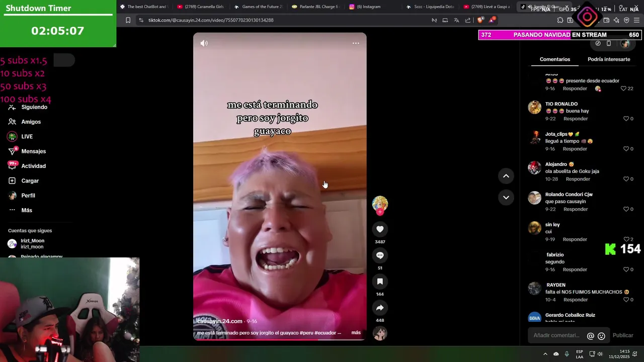Image resolution: width=644 pixels, height=362 pixels.
Task: Go to the previous video with up chevron
Action: click(x=506, y=176)
